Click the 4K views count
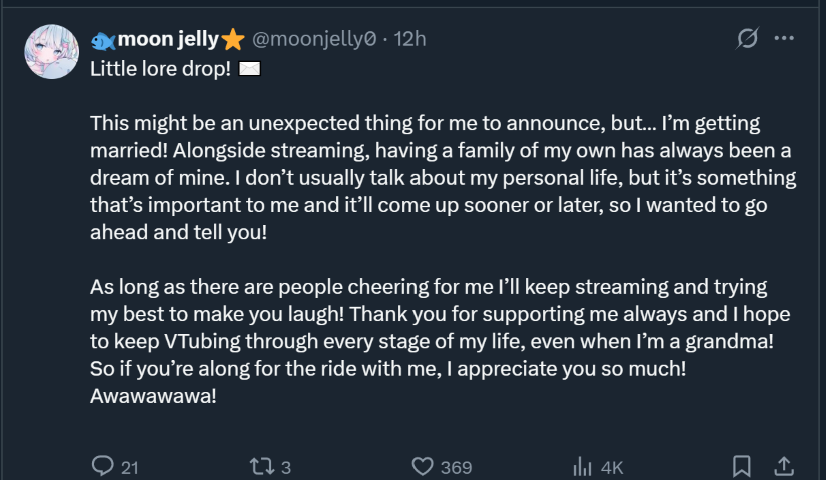826x480 pixels. coord(612,467)
